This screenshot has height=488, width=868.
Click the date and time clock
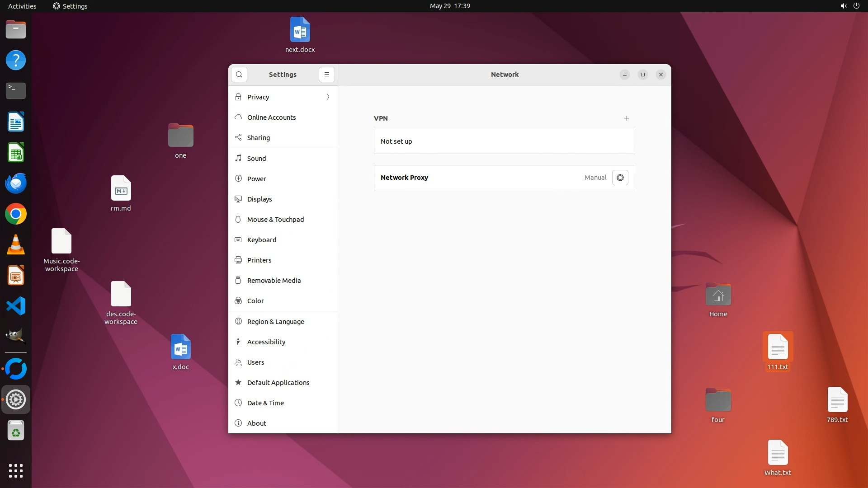[449, 6]
